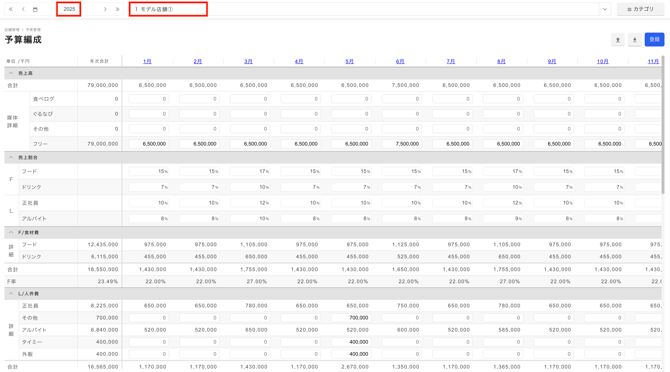Collapse the 売上高 section
Image resolution: width=670 pixels, height=372 pixels.
click(11, 73)
